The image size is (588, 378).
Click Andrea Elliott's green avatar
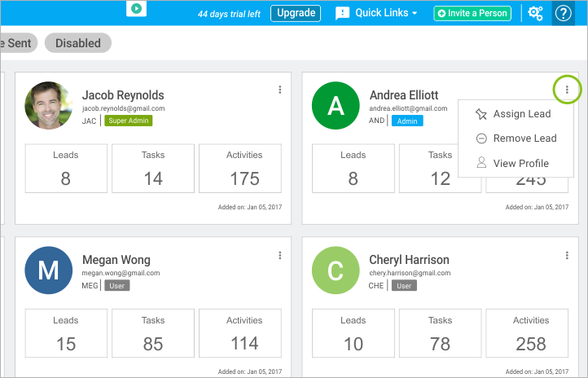[x=336, y=105]
